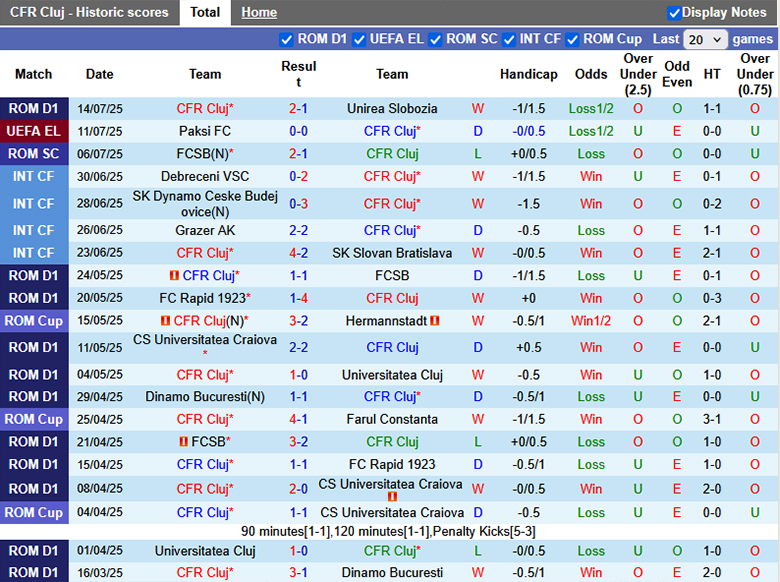
Task: Select the ROM SC match label
Action: point(34,154)
